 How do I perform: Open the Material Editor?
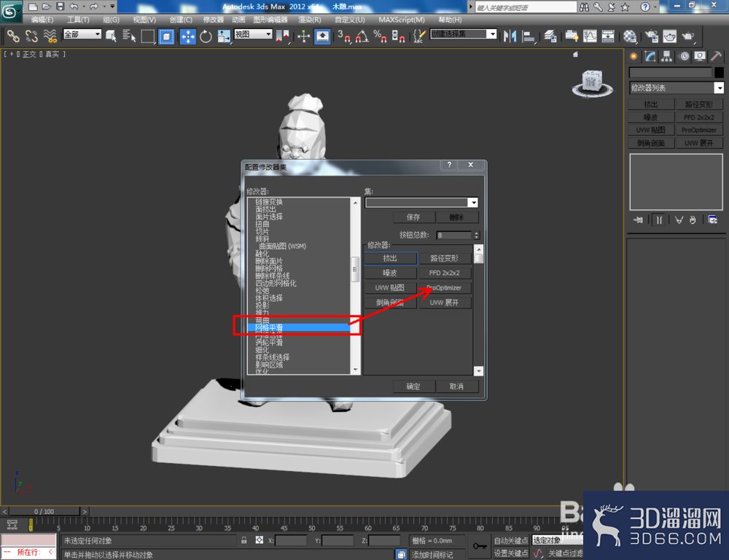630,36
